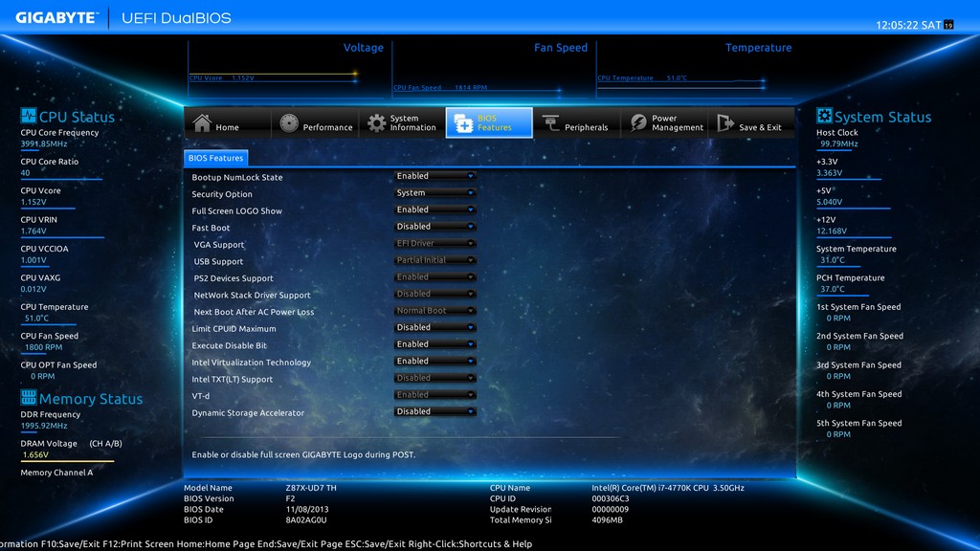Click the F12:Print Screen shortcut hint
The width and height of the screenshot is (980, 551).
pos(138,544)
